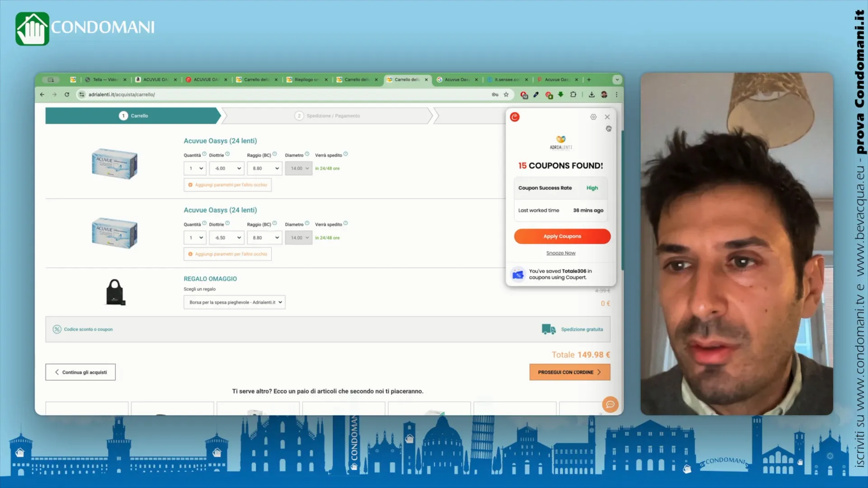The image size is (868, 488).
Task: Click the free shipping truck icon
Action: 548,329
